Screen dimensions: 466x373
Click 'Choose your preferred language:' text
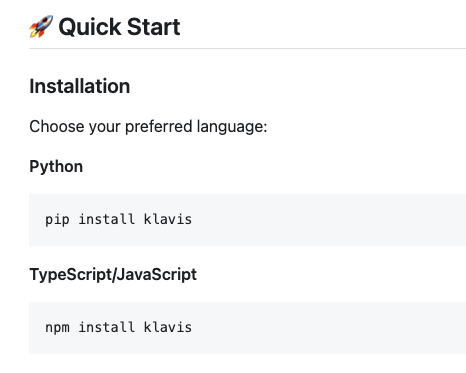tap(148, 127)
